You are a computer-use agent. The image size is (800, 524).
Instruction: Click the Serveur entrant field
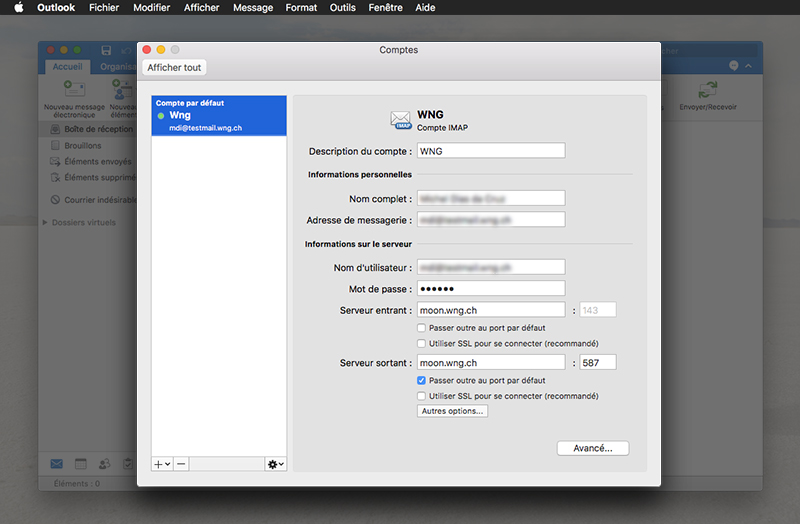pyautogui.click(x=491, y=310)
